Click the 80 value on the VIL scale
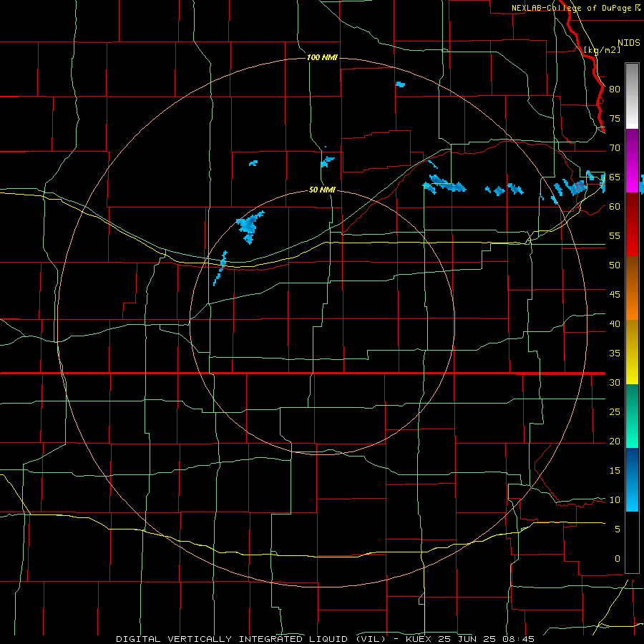The height and width of the screenshot is (644, 644). 615,89
